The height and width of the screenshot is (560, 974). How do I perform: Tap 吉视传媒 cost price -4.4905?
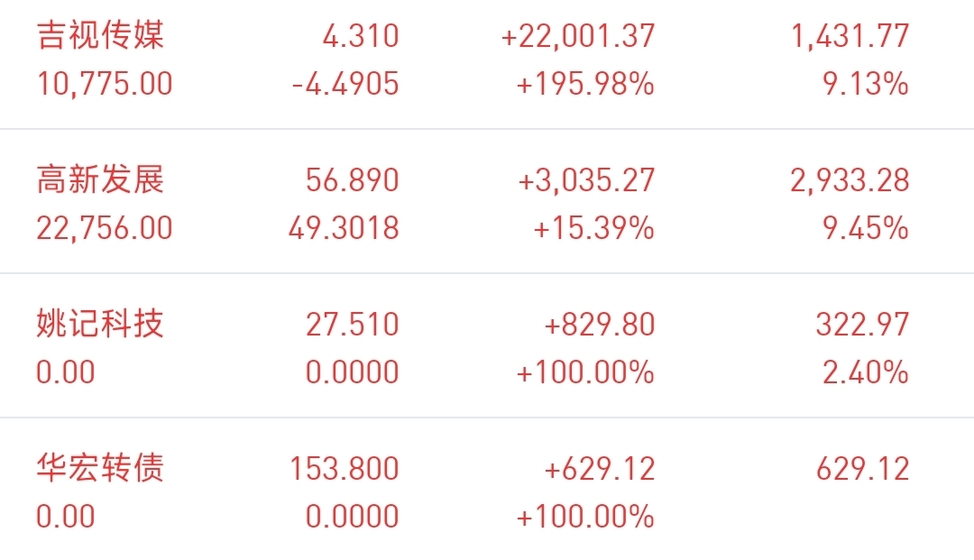[x=345, y=84]
